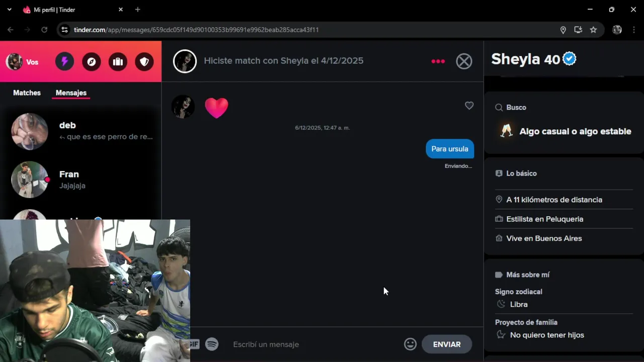Open the shield safety tools icon
This screenshot has width=644, height=362.
[x=144, y=62]
